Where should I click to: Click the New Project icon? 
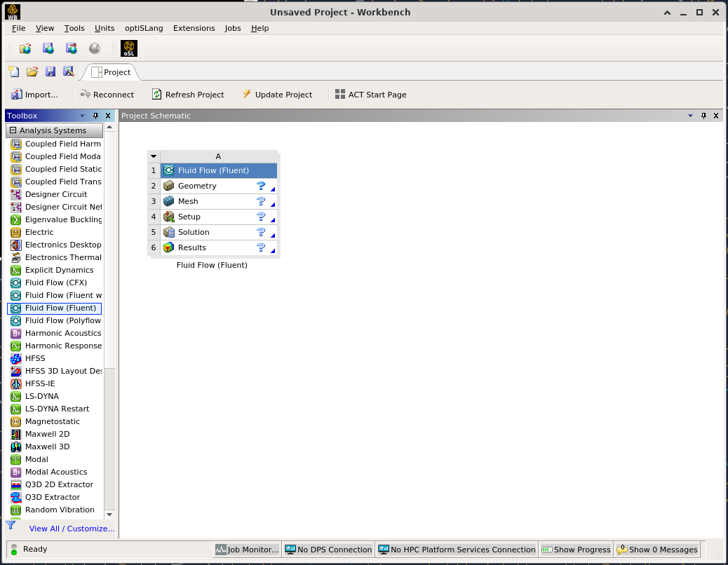pyautogui.click(x=13, y=72)
